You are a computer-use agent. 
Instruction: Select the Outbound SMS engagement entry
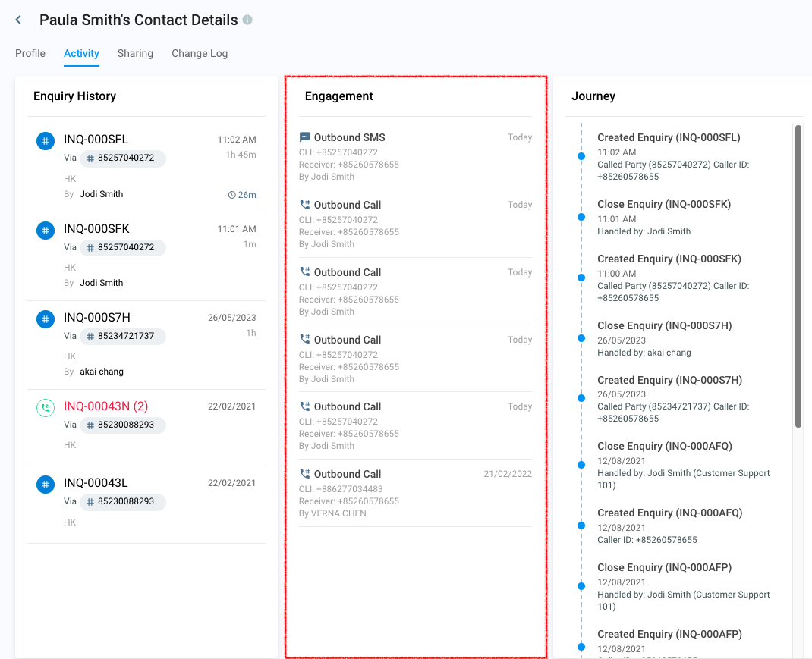pyautogui.click(x=415, y=156)
